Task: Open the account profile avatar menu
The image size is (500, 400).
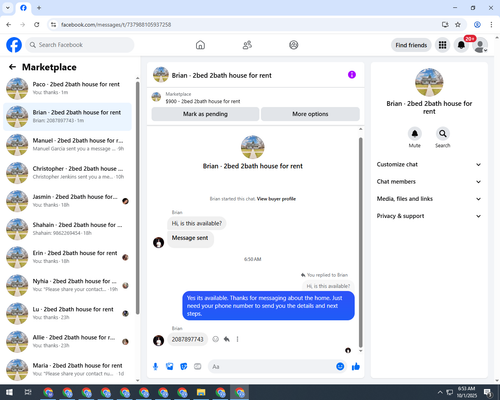Action: click(480, 45)
